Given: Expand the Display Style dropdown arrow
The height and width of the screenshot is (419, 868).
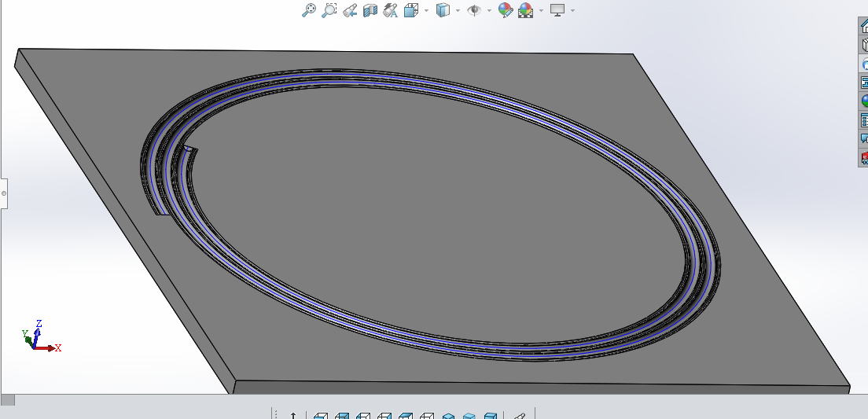Looking at the screenshot, I should (458, 10).
